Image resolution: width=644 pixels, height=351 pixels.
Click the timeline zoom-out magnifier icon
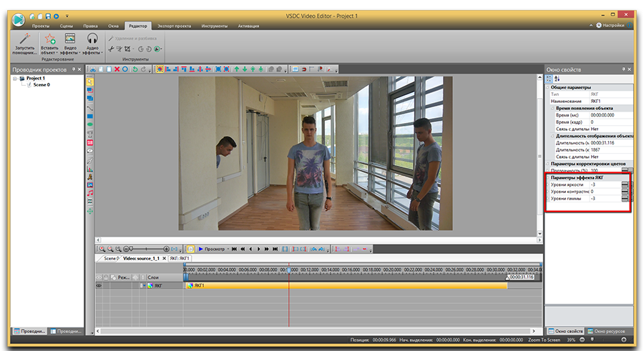coord(110,249)
